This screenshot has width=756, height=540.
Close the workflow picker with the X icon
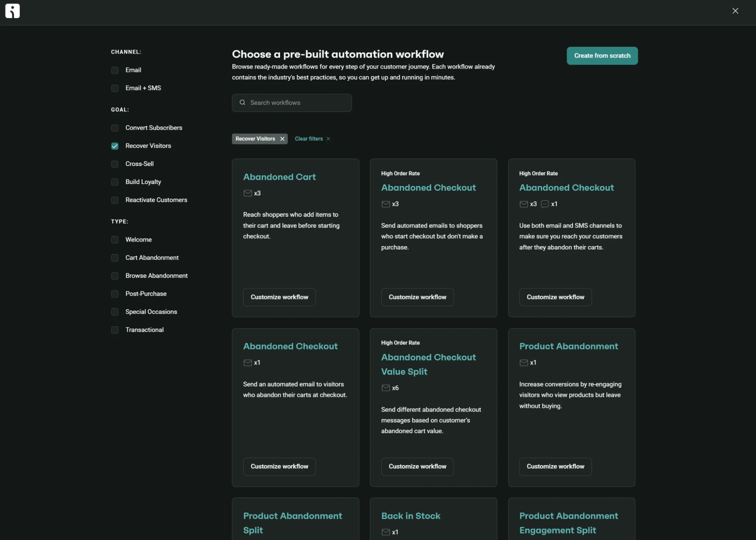click(735, 11)
